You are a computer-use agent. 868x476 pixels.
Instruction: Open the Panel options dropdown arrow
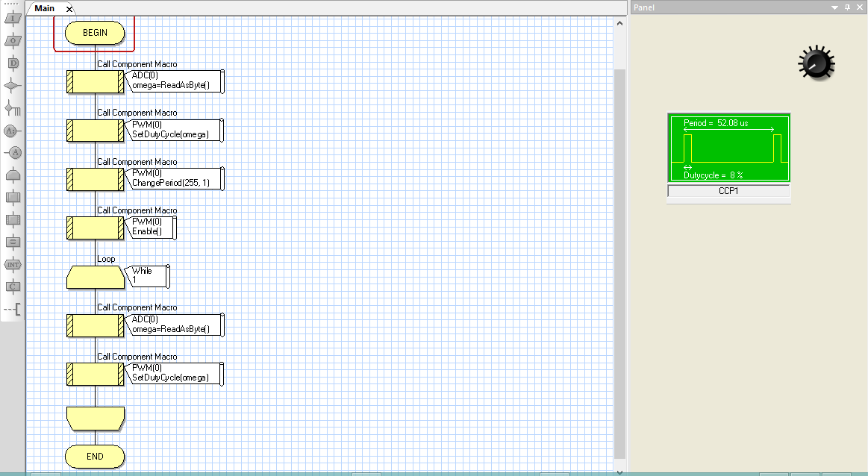pos(835,7)
